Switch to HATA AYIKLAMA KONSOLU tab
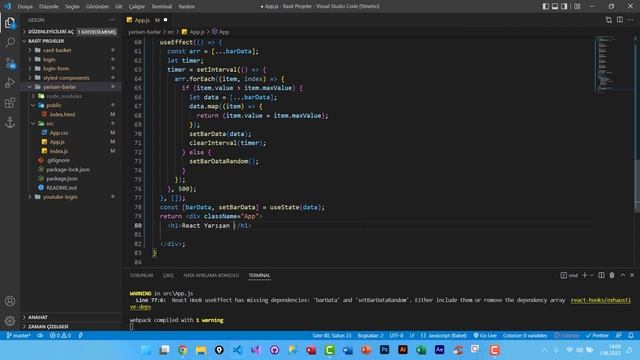 pos(211,276)
